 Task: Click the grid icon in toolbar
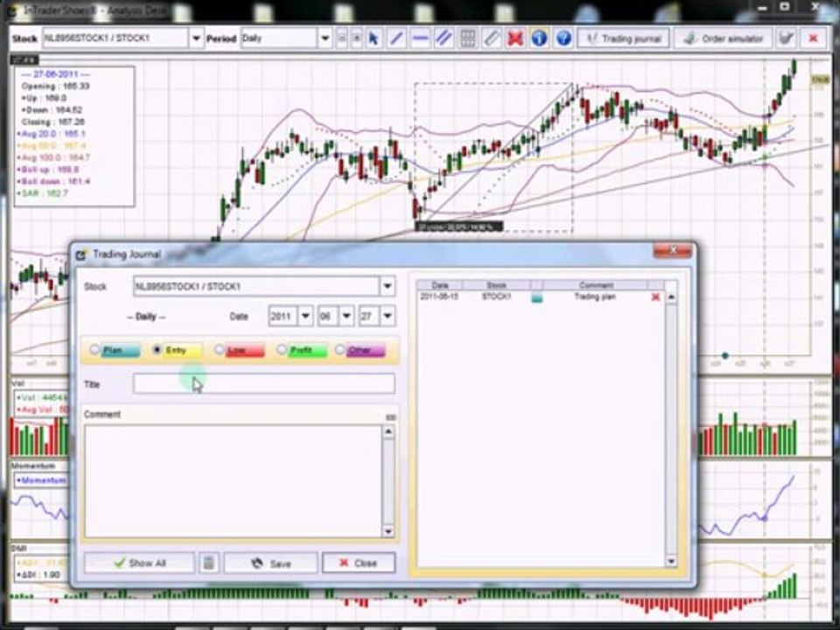(467, 38)
